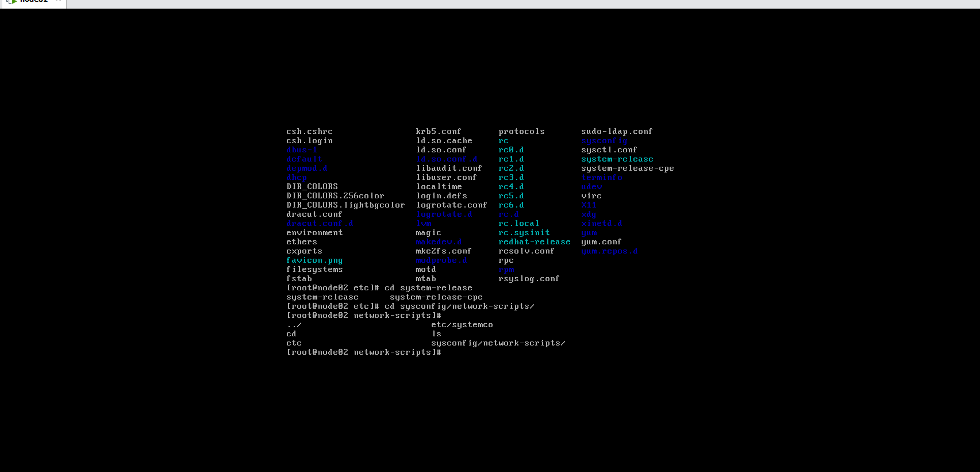
Task: Select the depmod.d directory name
Action: 307,168
